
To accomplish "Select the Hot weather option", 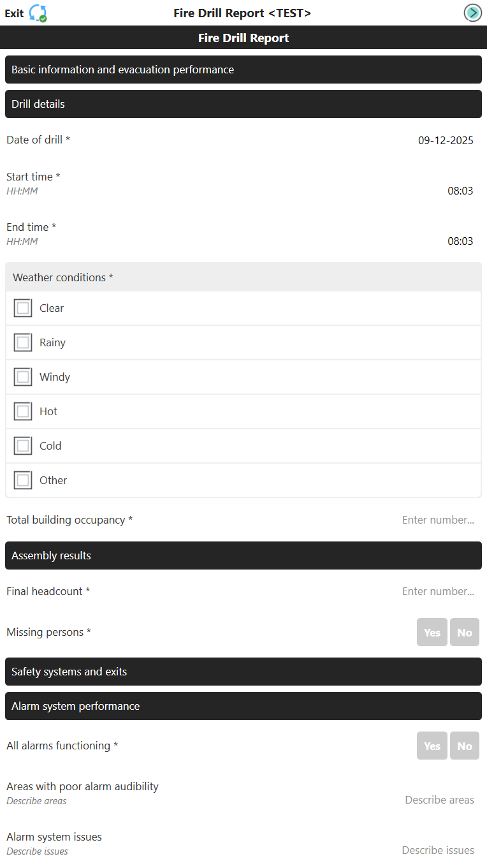I will (x=23, y=411).
